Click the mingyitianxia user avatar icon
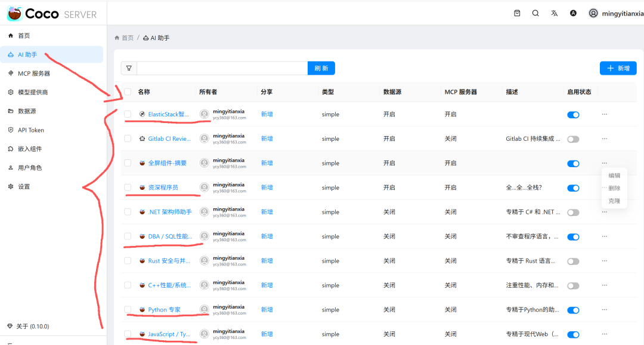The width and height of the screenshot is (644, 345). coord(593,13)
